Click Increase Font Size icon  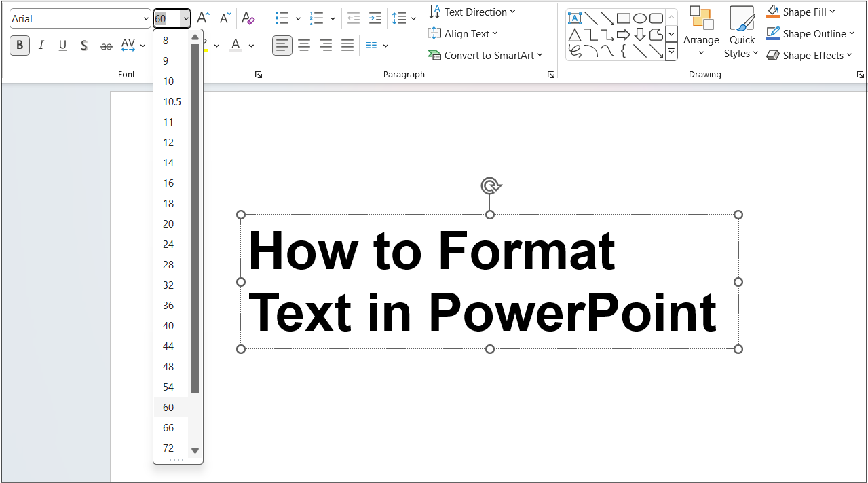203,18
